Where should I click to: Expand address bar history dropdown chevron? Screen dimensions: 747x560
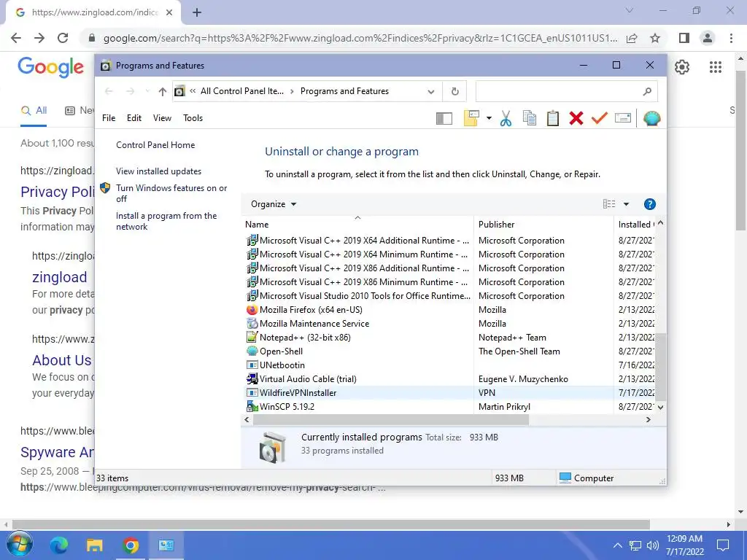point(430,91)
